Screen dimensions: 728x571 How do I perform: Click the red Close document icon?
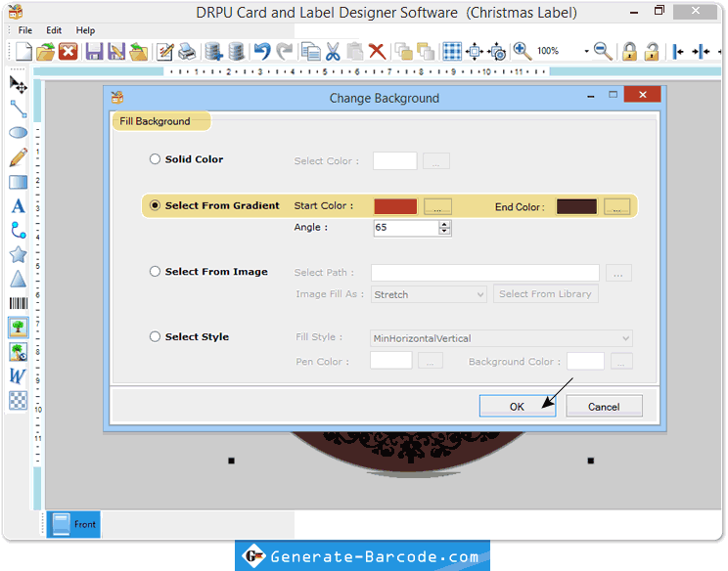68,51
